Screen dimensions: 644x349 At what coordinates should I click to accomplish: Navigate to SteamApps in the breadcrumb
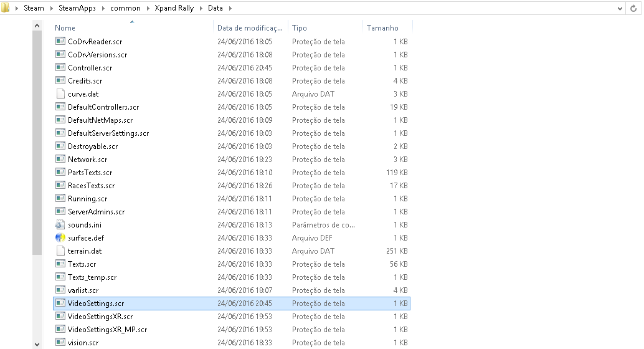click(x=77, y=8)
